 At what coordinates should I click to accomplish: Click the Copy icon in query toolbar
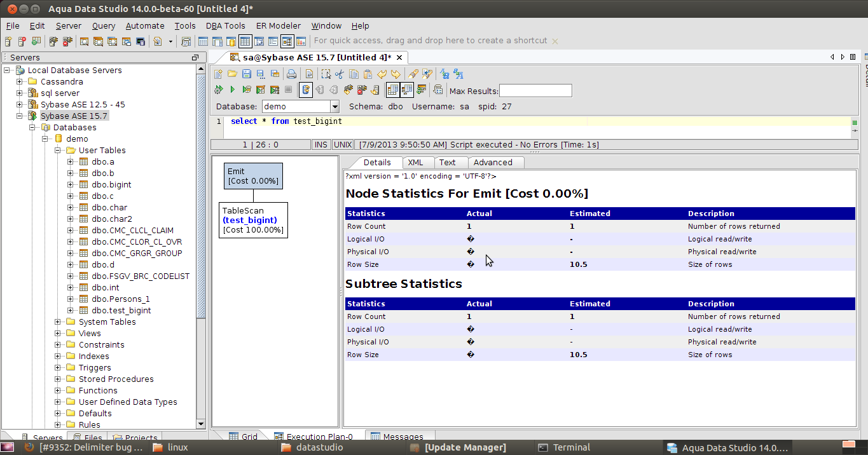(354, 74)
